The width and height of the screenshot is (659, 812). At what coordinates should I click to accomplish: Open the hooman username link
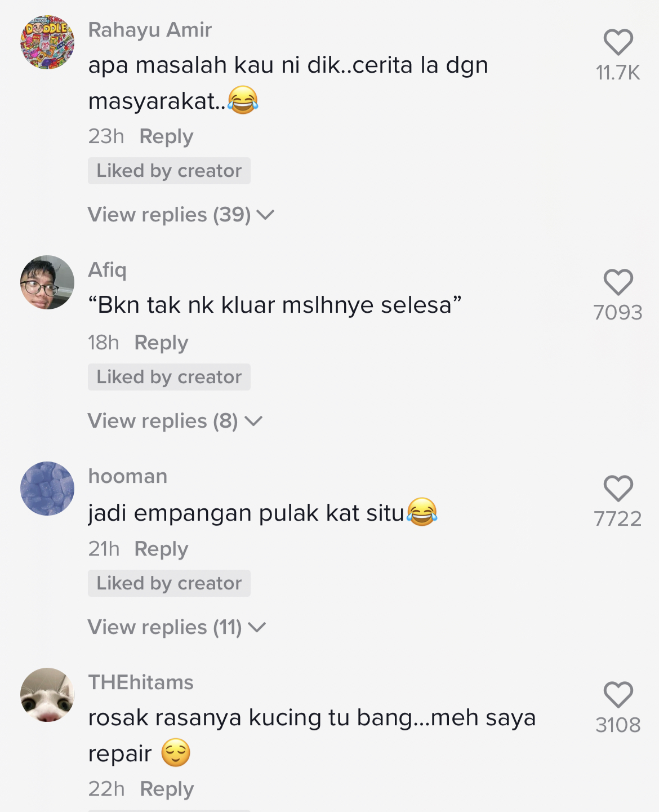[128, 476]
